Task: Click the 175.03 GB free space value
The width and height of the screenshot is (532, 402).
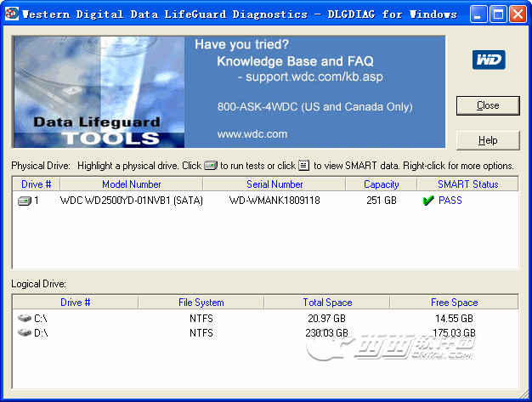Action: 454,333
